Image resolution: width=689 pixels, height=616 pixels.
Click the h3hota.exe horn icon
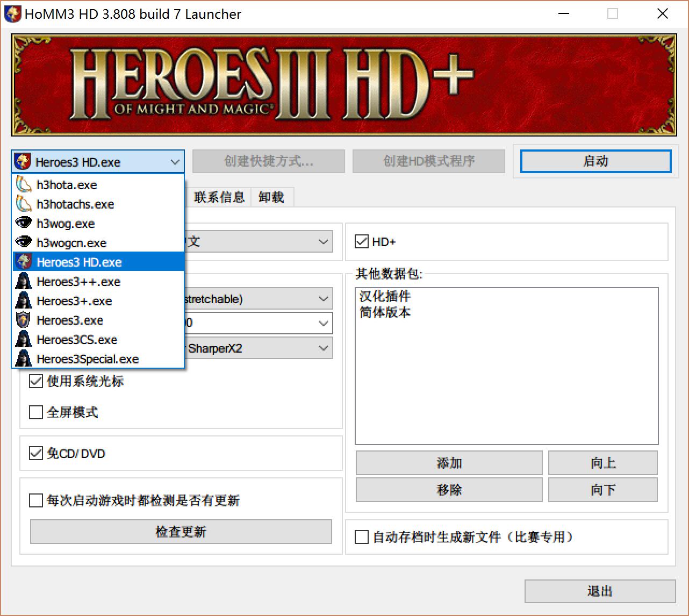24,184
